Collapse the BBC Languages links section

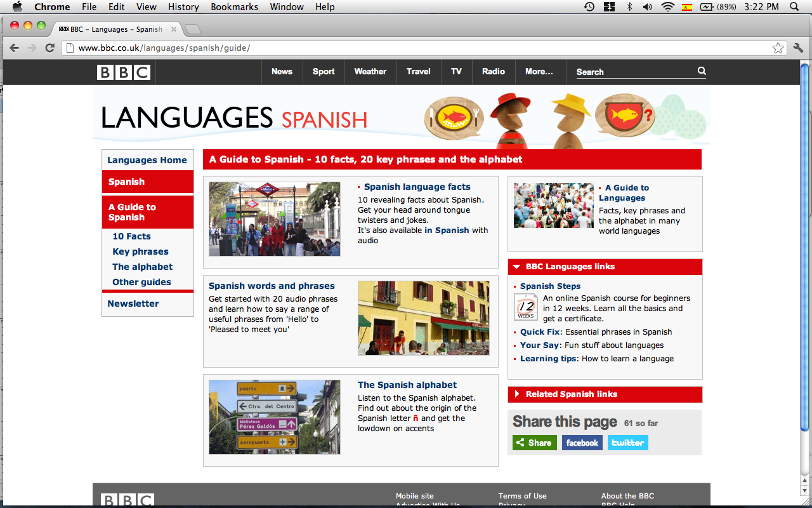(x=517, y=267)
